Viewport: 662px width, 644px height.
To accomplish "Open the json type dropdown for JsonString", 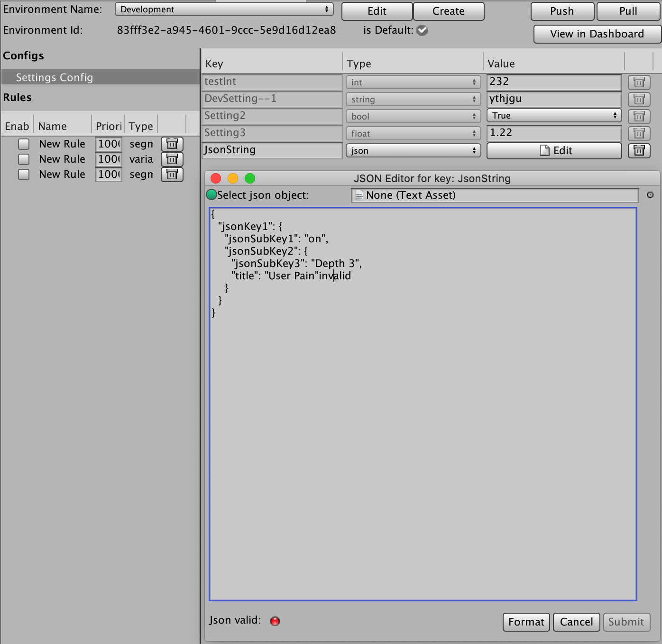I will (x=413, y=151).
